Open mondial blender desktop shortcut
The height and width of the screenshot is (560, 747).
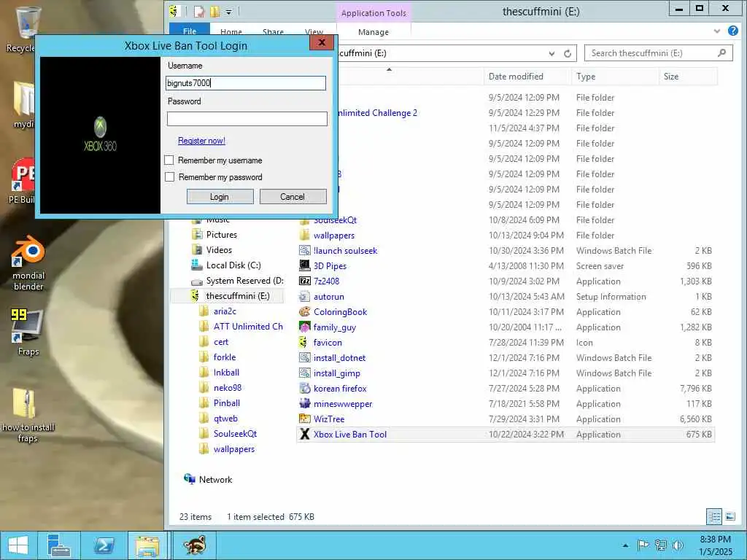tap(28, 262)
